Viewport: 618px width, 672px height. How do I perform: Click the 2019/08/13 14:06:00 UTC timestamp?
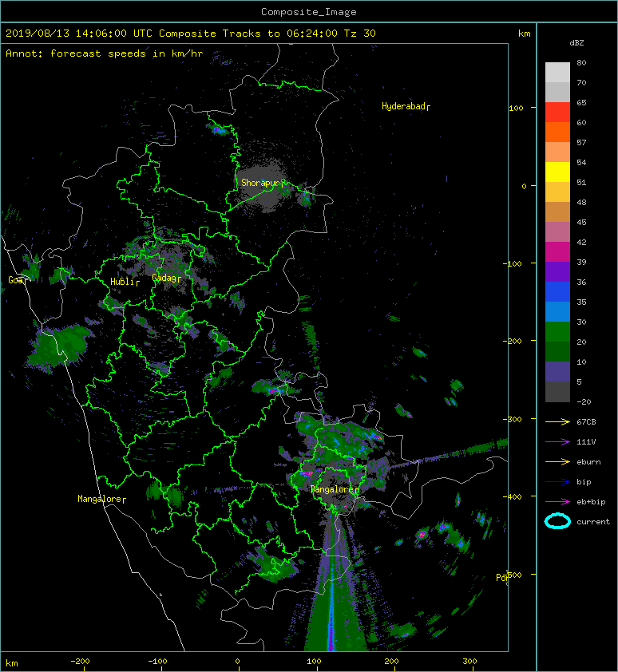tap(79, 34)
